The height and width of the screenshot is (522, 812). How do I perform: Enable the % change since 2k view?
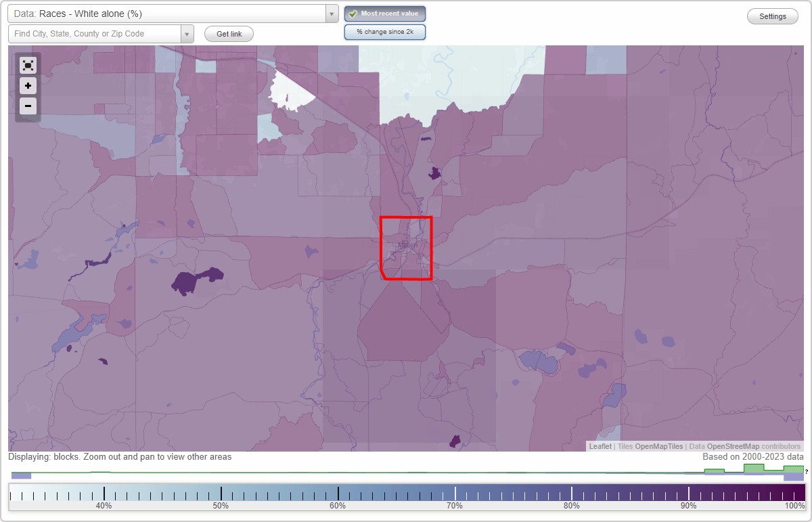pyautogui.click(x=385, y=31)
